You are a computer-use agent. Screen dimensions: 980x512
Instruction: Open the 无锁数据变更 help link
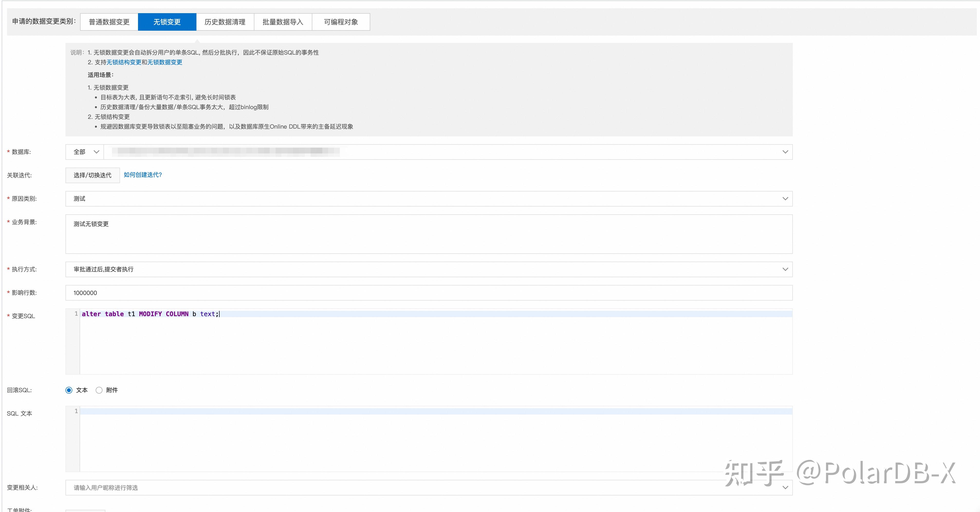tap(165, 62)
